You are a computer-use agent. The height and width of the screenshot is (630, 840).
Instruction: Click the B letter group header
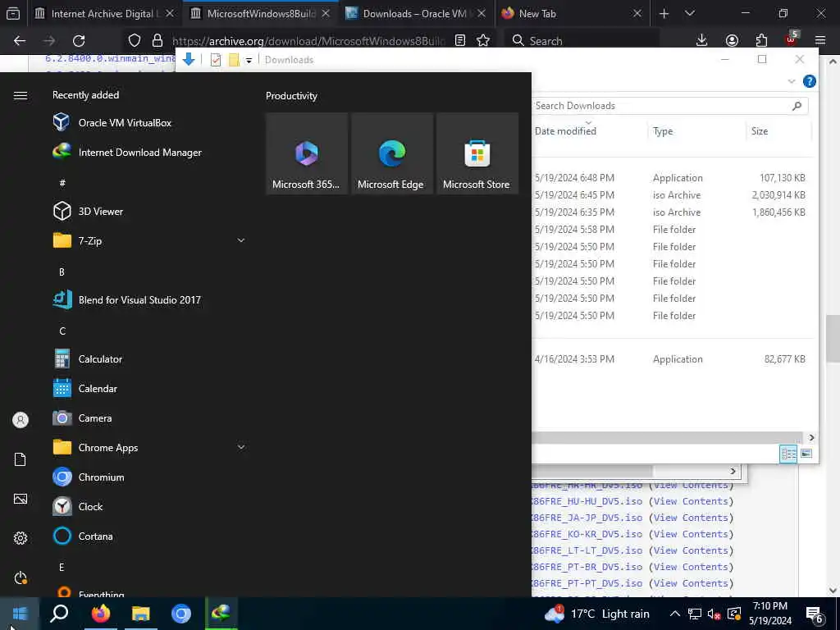click(x=62, y=272)
